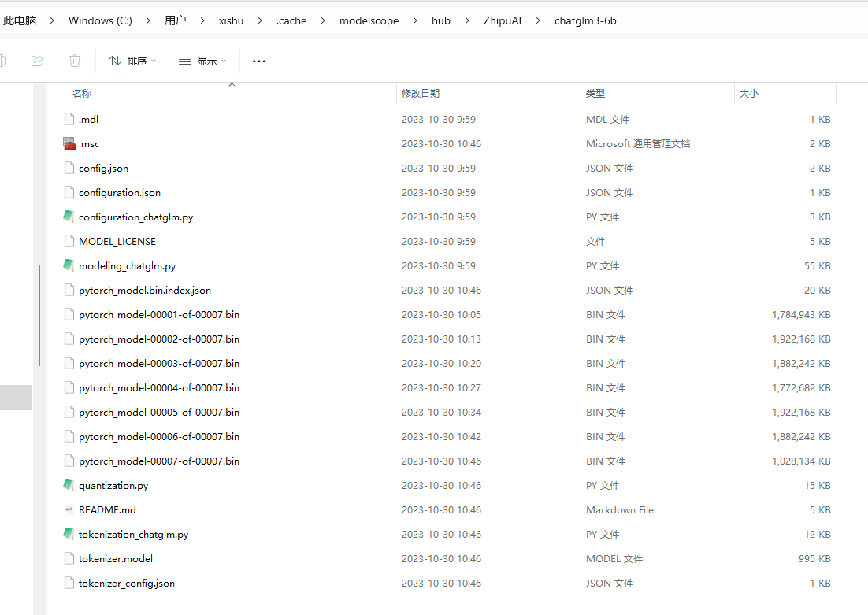Select the .mdl file icon
This screenshot has height=615, width=868.
(69, 119)
